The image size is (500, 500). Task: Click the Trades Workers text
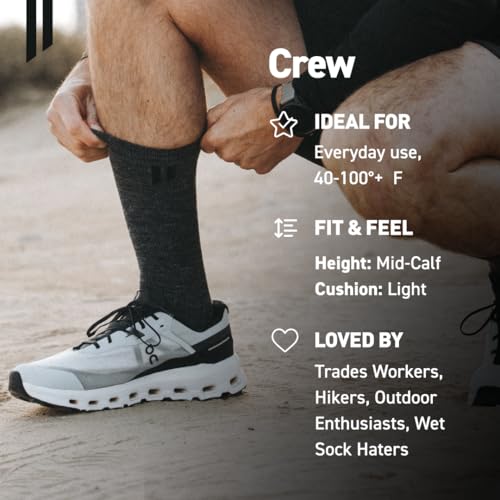coord(379,372)
